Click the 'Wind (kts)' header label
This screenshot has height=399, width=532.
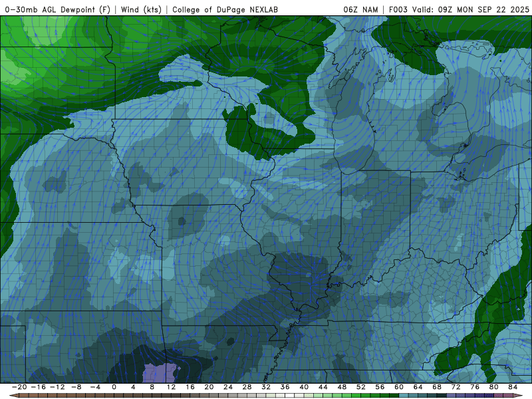click(x=141, y=9)
